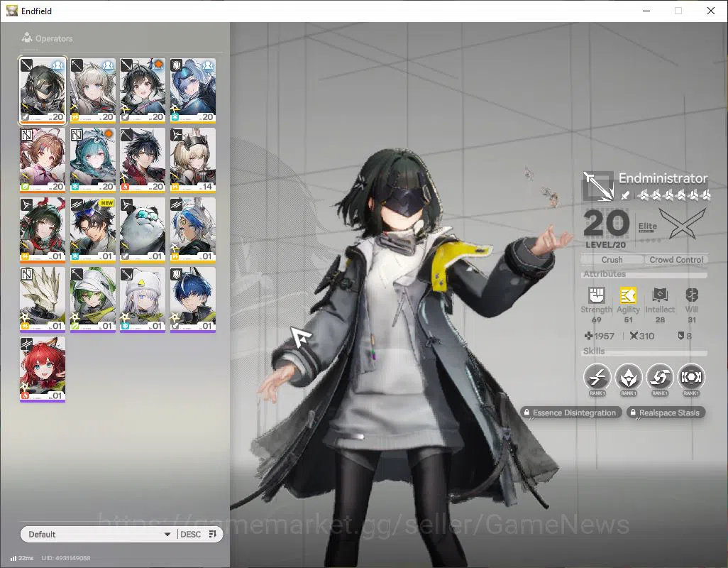728x568 pixels.
Task: Open the third skill with swirl icon
Action: [x=659, y=376]
